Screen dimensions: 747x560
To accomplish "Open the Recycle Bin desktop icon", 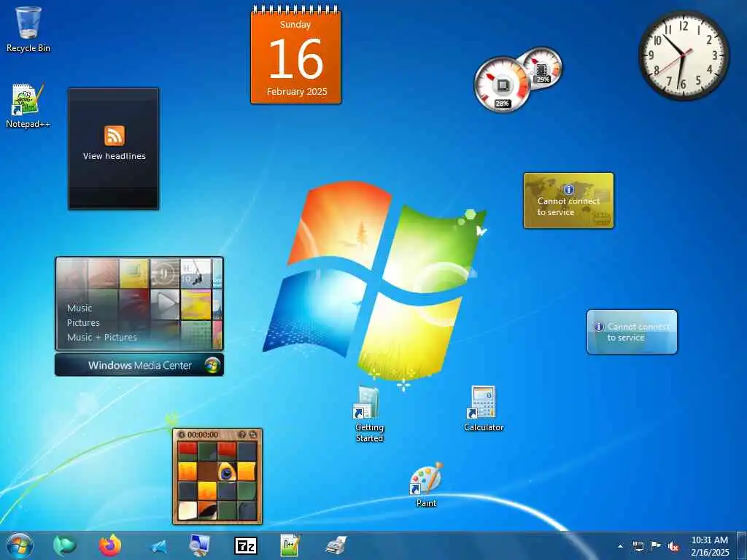I will (28, 29).
